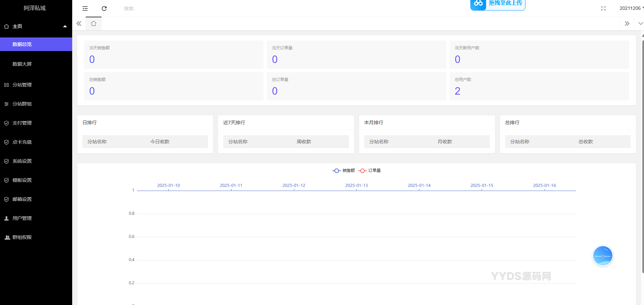Image resolution: width=644 pixels, height=305 pixels.
Task: Click the blue floating circle widget
Action: 602,256
